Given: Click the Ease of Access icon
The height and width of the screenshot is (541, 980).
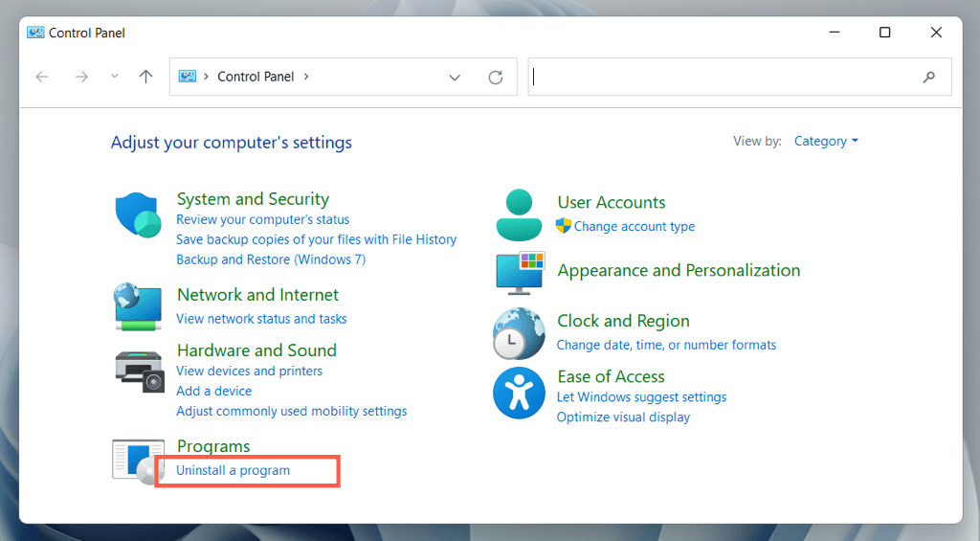Looking at the screenshot, I should coord(519,393).
